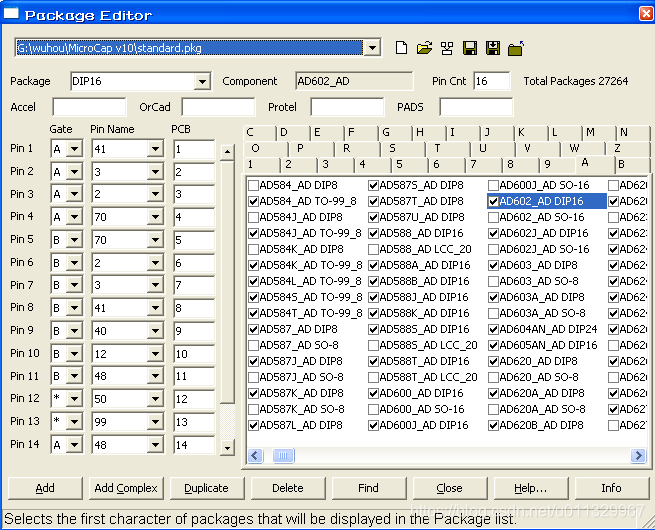Click the Add button
The image size is (655, 530).
45,488
